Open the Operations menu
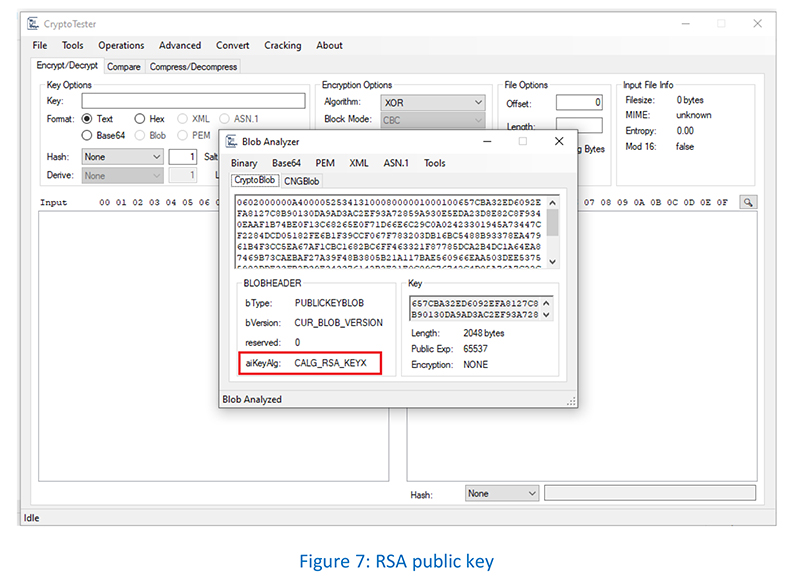798x580 pixels. click(121, 45)
